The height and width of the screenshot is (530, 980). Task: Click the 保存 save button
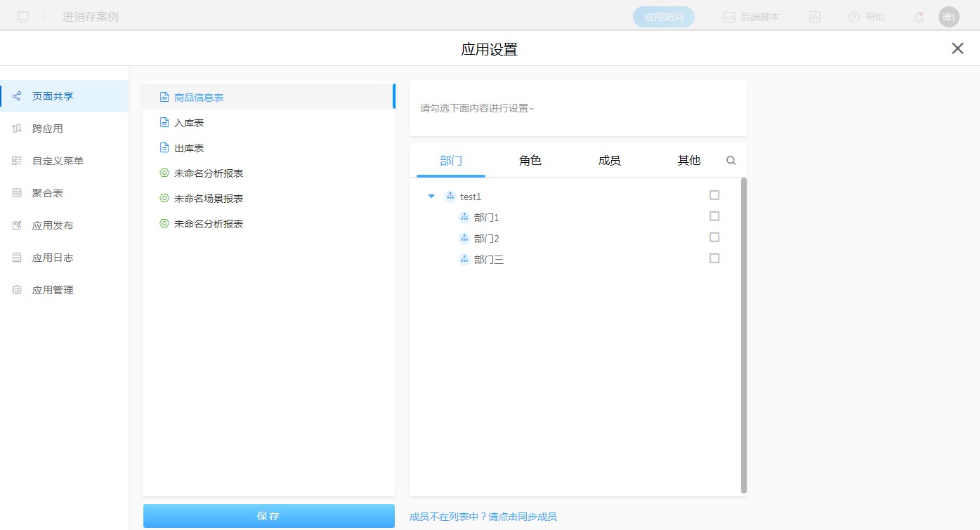click(268, 516)
